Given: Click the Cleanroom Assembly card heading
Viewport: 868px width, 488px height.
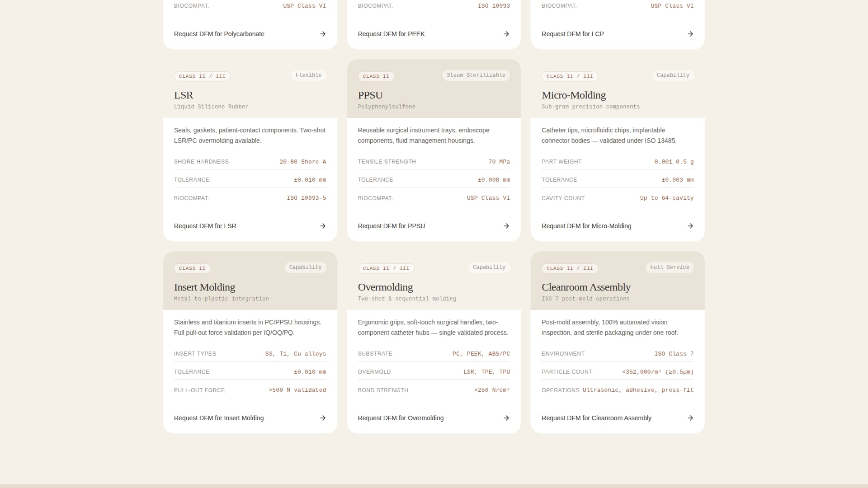Looking at the screenshot, I should click(586, 287).
